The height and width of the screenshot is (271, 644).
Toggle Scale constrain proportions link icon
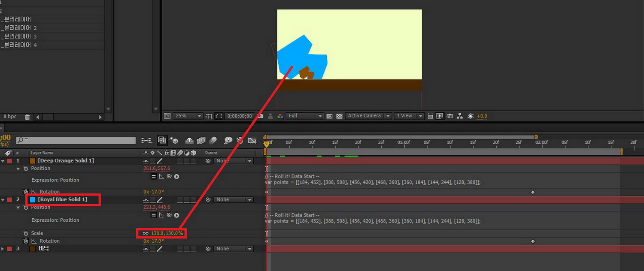[146, 233]
